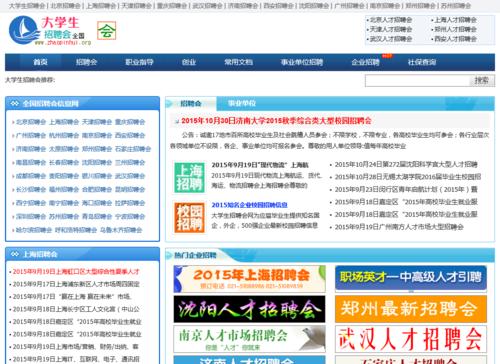Viewport: 500px width, 364px height.
Task: Open the 事业单位招聘 navigation item
Action: pyautogui.click(x=302, y=62)
